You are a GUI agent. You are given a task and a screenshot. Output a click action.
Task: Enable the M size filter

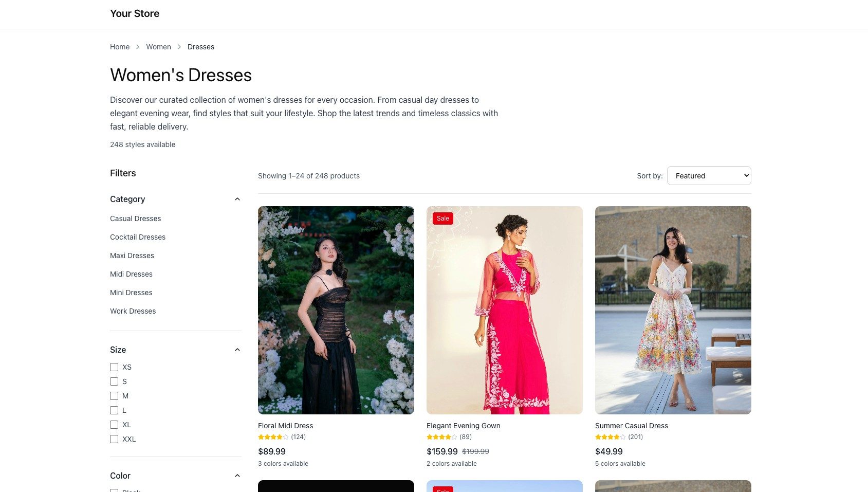[x=114, y=396]
